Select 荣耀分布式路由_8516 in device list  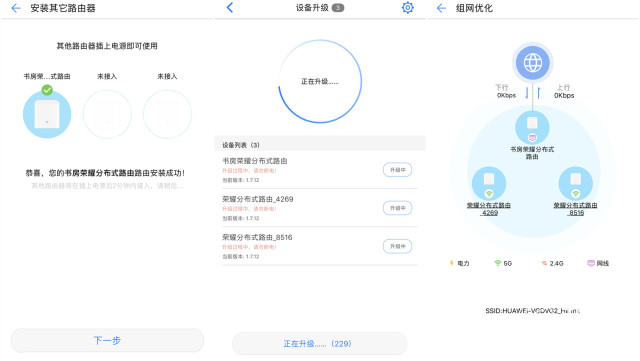320,246
